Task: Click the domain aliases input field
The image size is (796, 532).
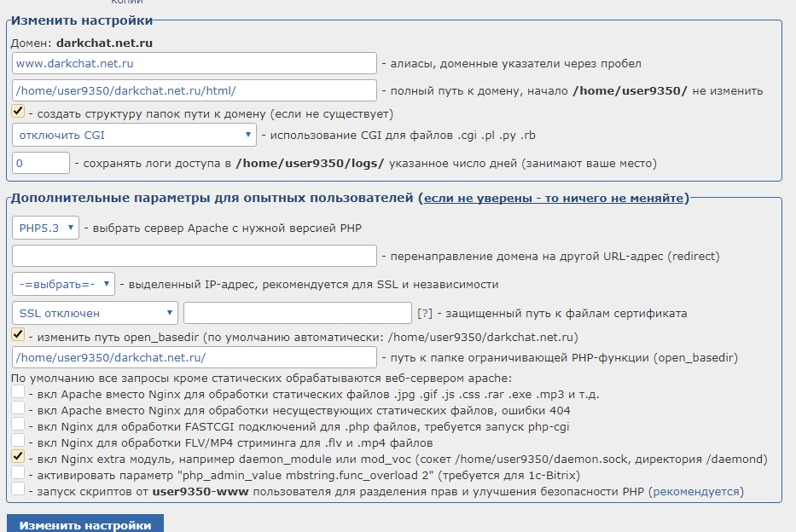Action: tap(195, 63)
